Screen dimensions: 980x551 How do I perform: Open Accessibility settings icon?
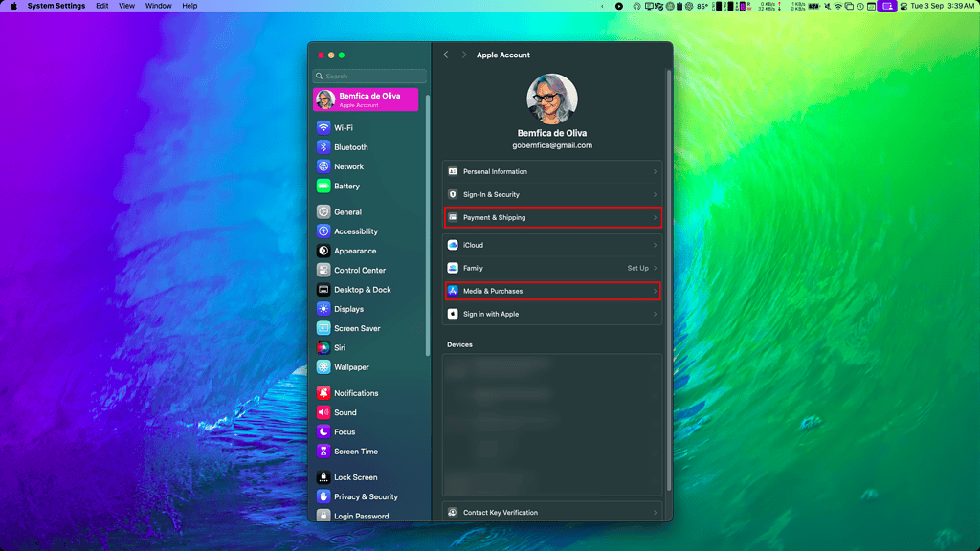tap(323, 231)
